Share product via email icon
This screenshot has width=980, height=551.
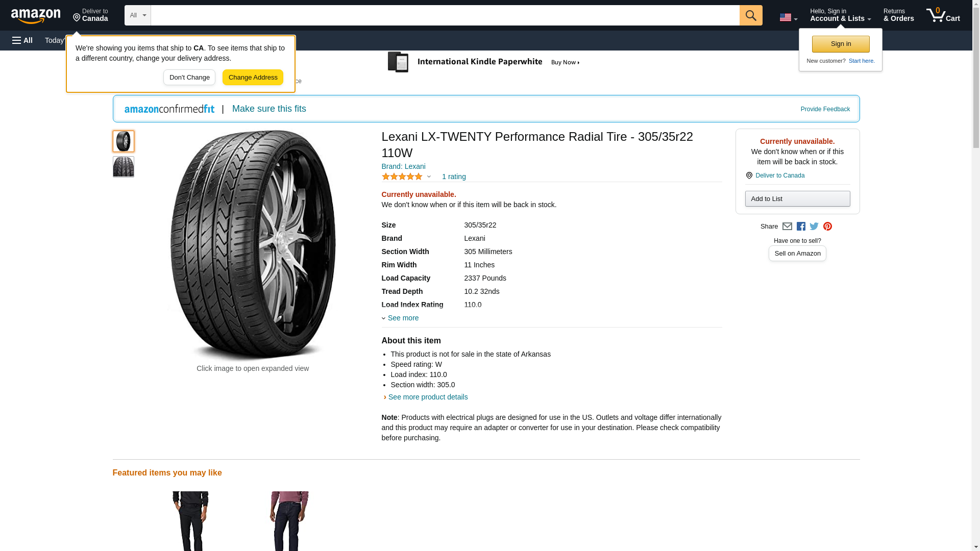pos(787,227)
